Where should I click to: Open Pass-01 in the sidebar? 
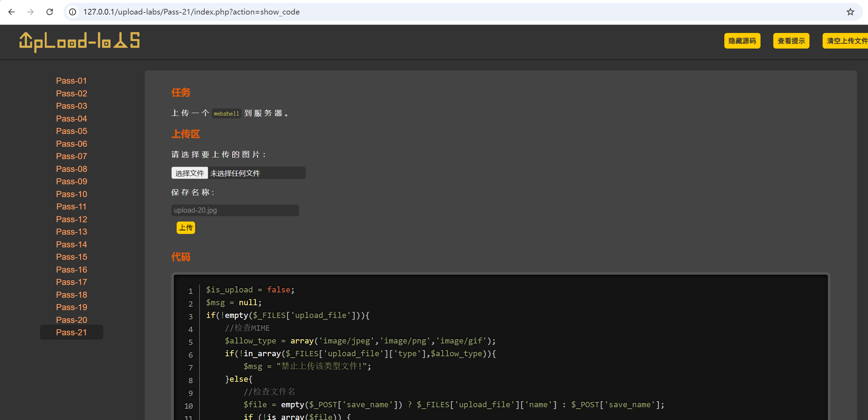(71, 81)
